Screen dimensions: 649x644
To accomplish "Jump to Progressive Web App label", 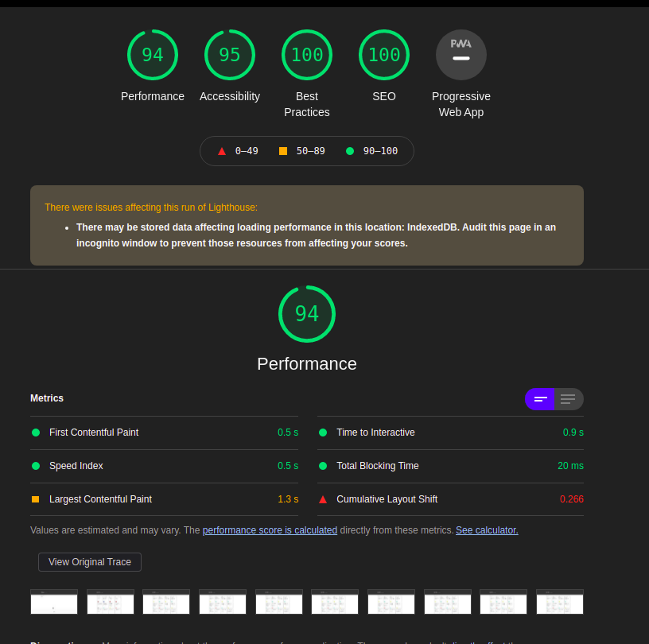I will point(461,104).
